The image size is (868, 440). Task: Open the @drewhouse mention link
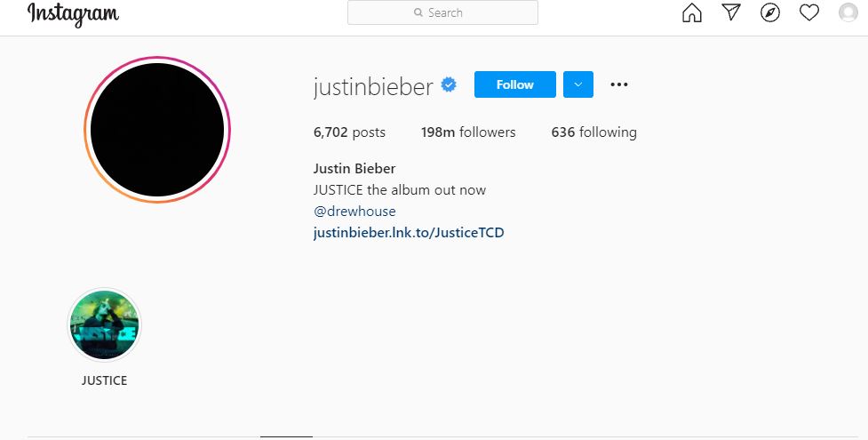(x=354, y=212)
